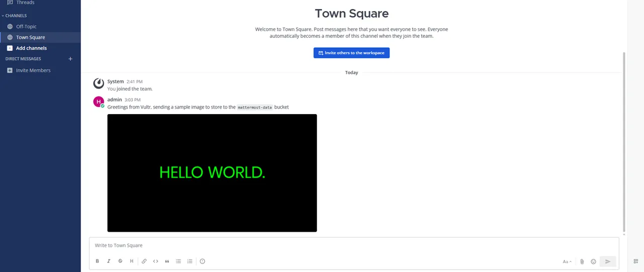Click Invite others to the workspace

point(351,53)
